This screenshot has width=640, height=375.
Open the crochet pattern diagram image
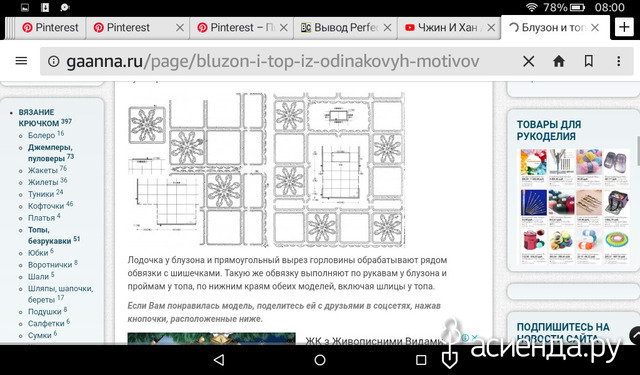click(266, 170)
